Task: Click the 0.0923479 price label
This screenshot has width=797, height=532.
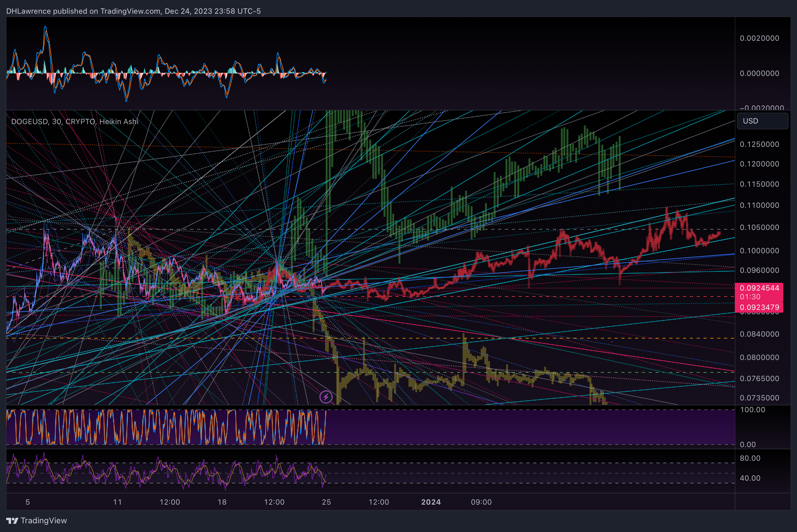Action: point(759,307)
